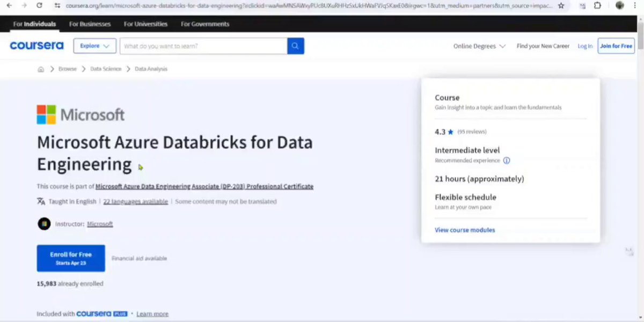The height and width of the screenshot is (322, 644).
Task: Click the Enroll for Free button
Action: point(71,258)
